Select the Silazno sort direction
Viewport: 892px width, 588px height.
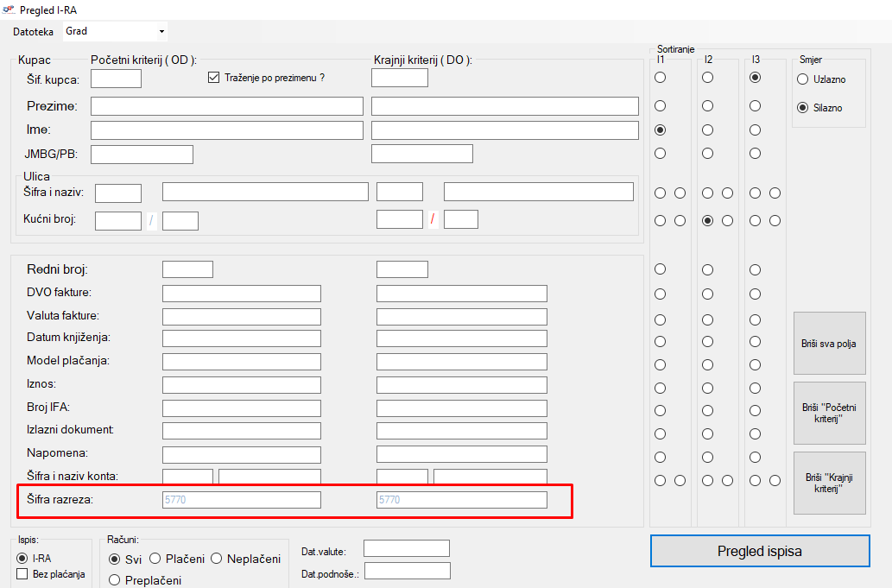tap(802, 108)
